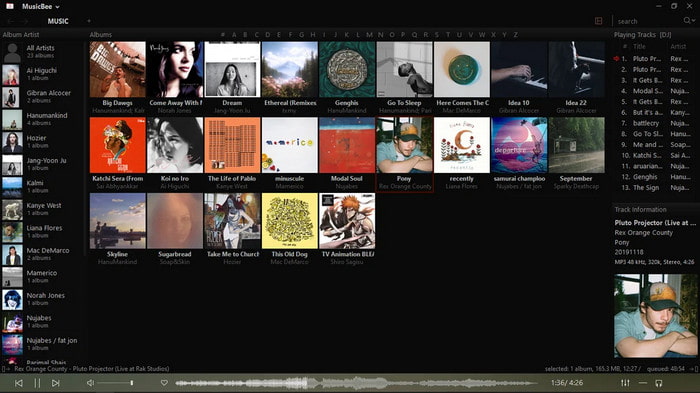Viewport: 700px width, 393px height.
Task: Skip to the previous track
Action: coord(19,383)
